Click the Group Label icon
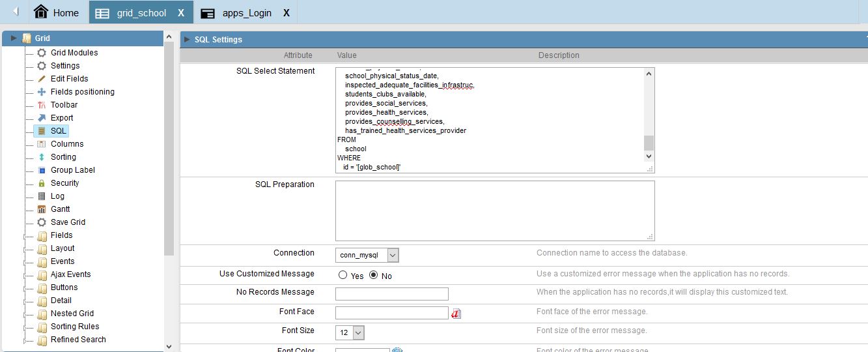The width and height of the screenshot is (868, 352). 42,170
